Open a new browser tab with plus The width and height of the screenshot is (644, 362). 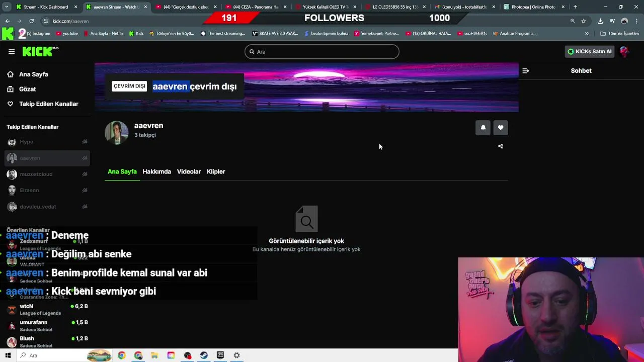(x=575, y=7)
